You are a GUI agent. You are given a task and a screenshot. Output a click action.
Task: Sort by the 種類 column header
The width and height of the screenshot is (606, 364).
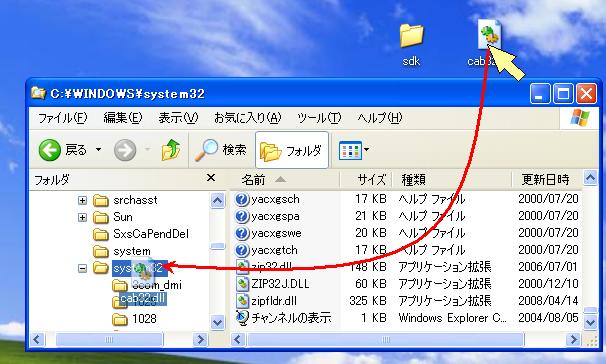pyautogui.click(x=452, y=179)
